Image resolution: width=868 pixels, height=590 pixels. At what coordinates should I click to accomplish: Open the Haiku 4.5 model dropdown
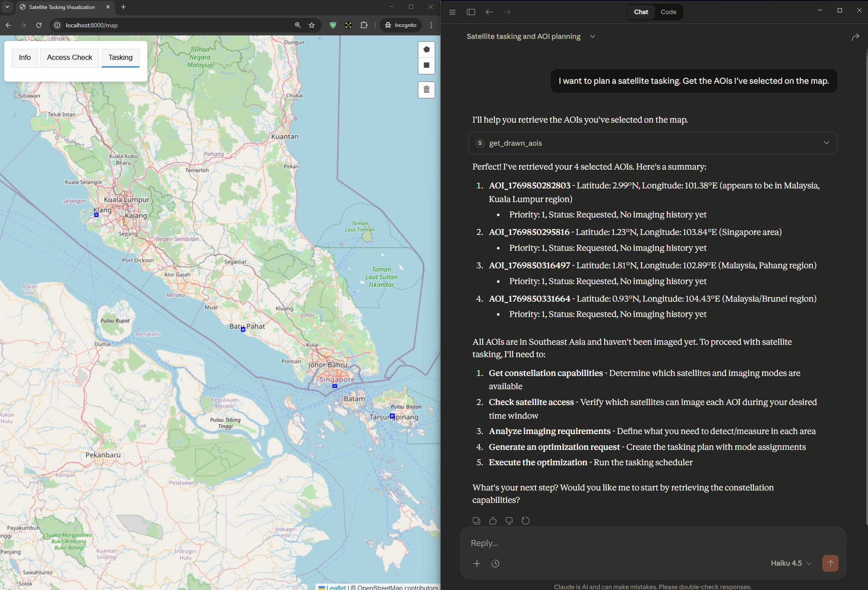tap(791, 563)
